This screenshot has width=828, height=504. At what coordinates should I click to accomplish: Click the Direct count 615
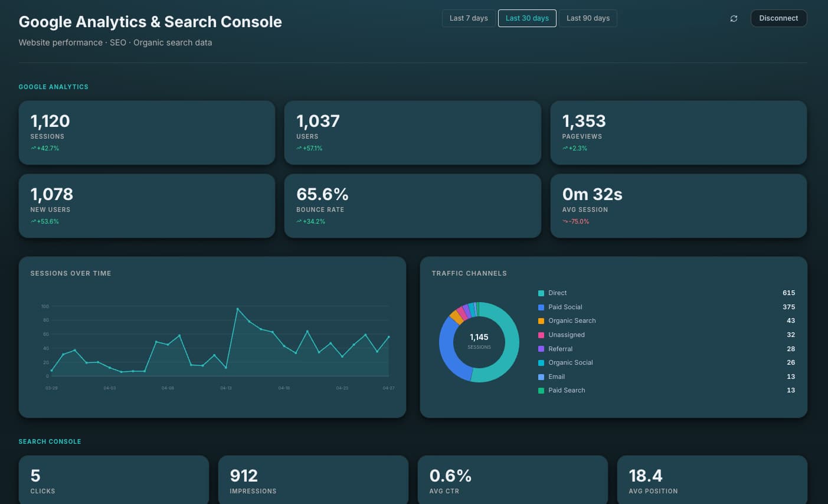[788, 293]
